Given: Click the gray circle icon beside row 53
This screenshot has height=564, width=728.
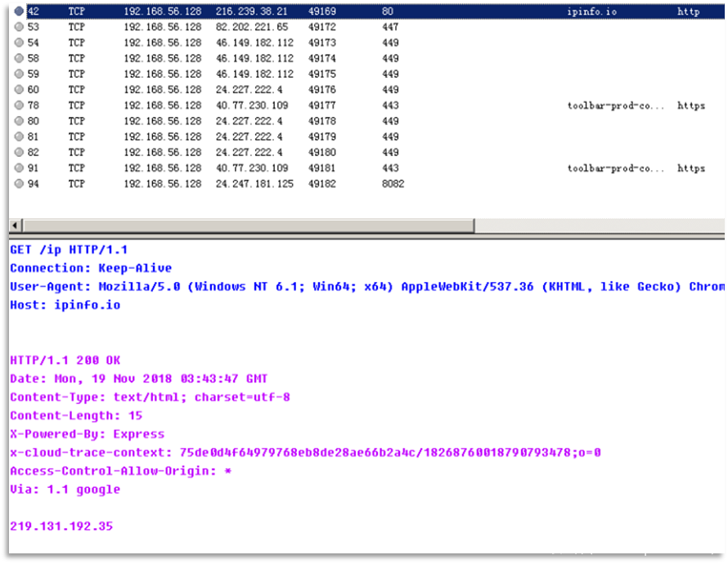Looking at the screenshot, I should point(20,27).
